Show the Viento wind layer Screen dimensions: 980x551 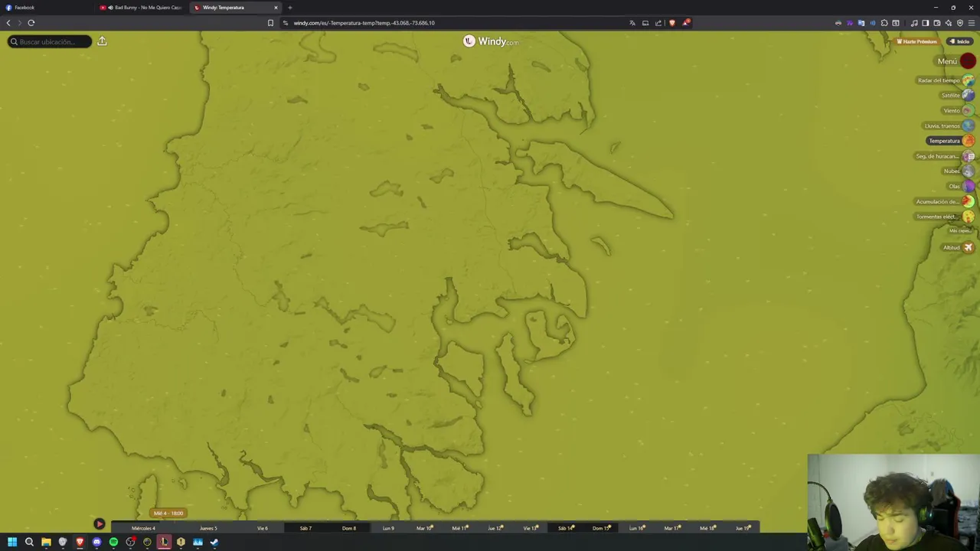coord(959,111)
